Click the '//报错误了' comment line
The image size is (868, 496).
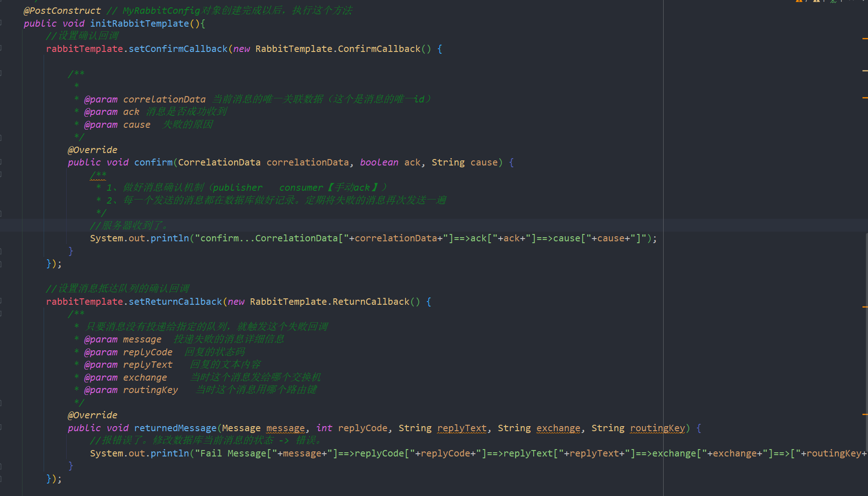(206, 440)
